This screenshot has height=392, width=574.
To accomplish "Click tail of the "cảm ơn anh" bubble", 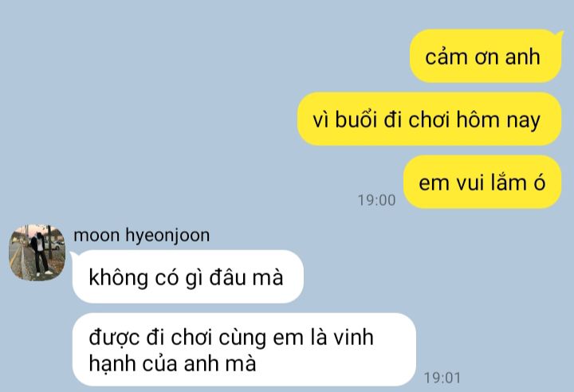I will pyautogui.click(x=560, y=35).
